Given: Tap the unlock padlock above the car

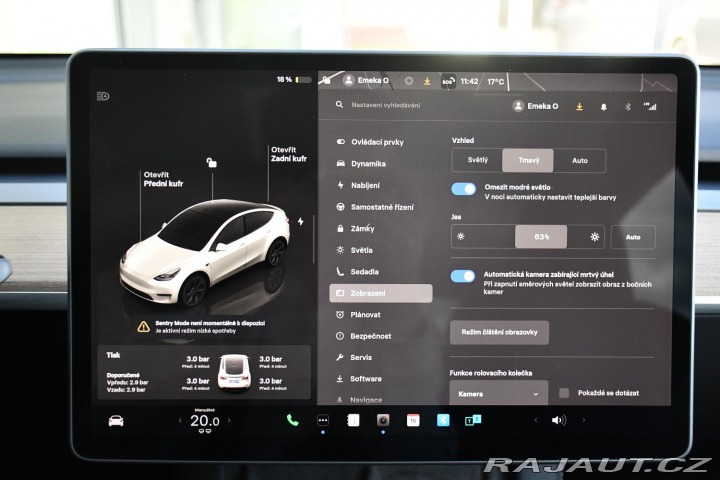Looking at the screenshot, I should [x=211, y=163].
